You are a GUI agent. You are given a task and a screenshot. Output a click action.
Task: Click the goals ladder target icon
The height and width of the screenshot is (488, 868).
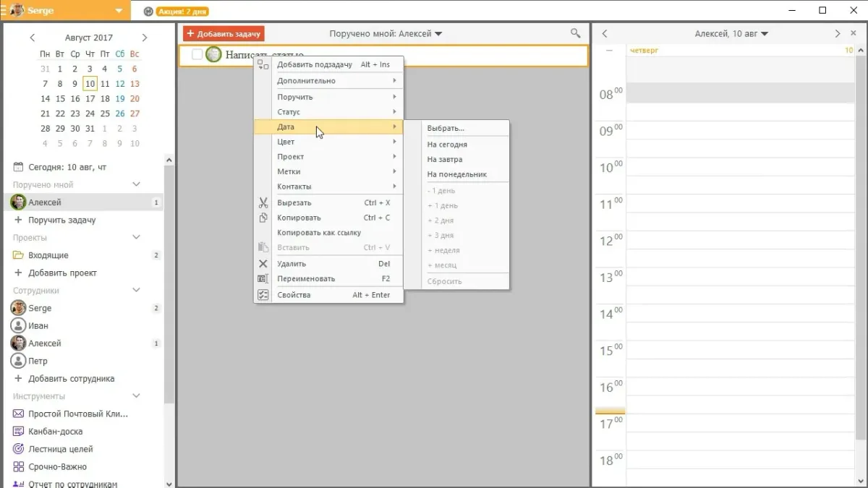click(19, 449)
